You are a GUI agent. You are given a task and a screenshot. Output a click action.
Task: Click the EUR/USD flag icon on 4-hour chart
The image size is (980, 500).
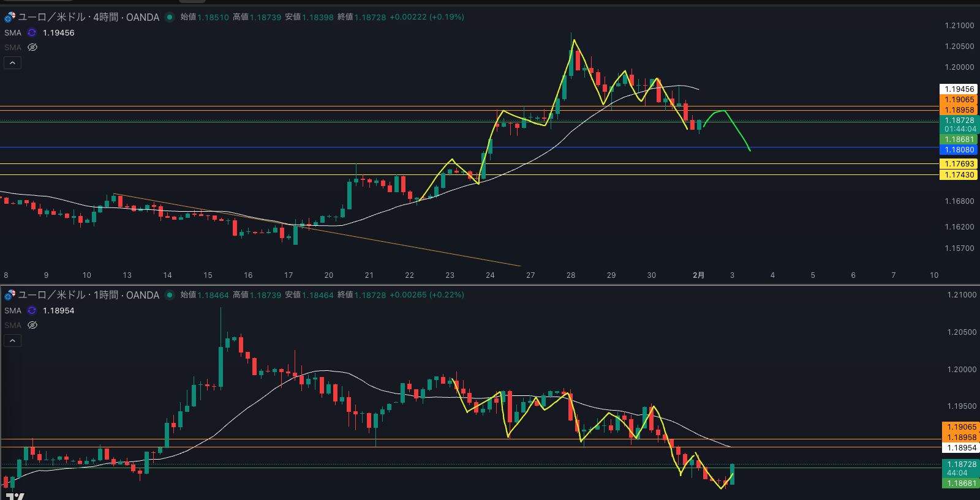10,17
